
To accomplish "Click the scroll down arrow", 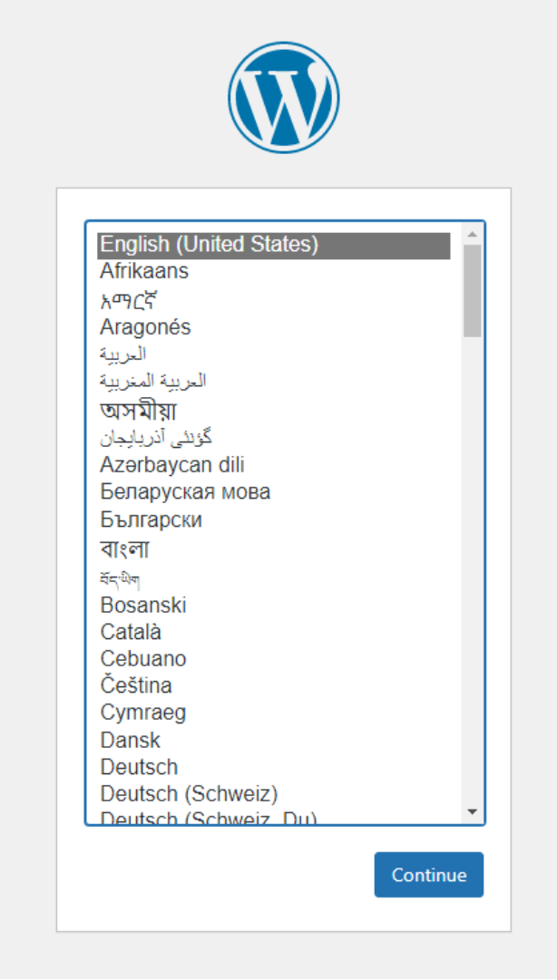I will coord(472,811).
